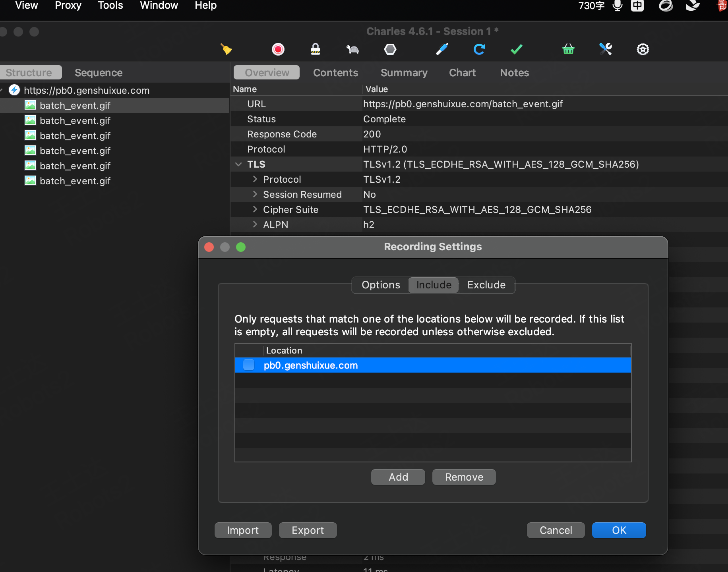The width and height of the screenshot is (728, 572).
Task: Switch to the Chart tab
Action: click(x=463, y=73)
